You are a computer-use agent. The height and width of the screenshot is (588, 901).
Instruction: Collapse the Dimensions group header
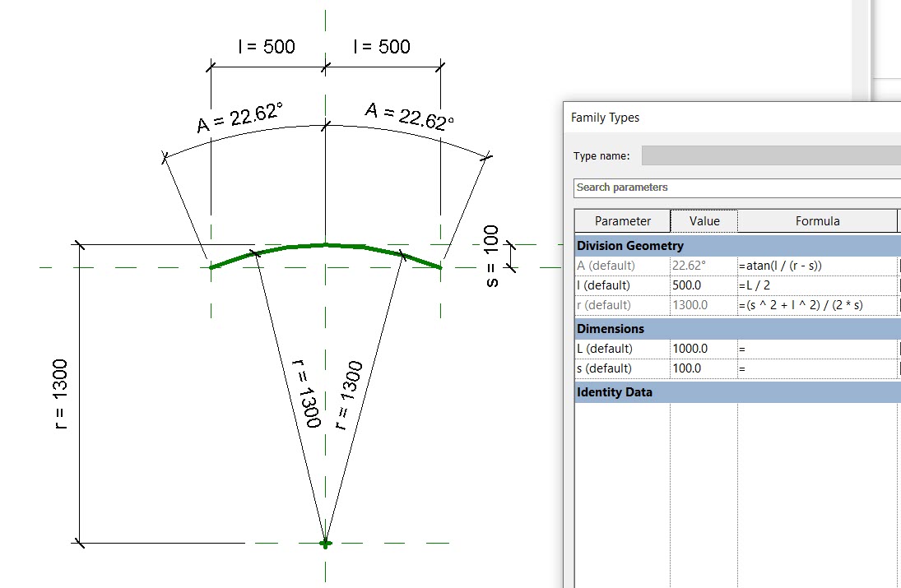pyautogui.click(x=738, y=329)
